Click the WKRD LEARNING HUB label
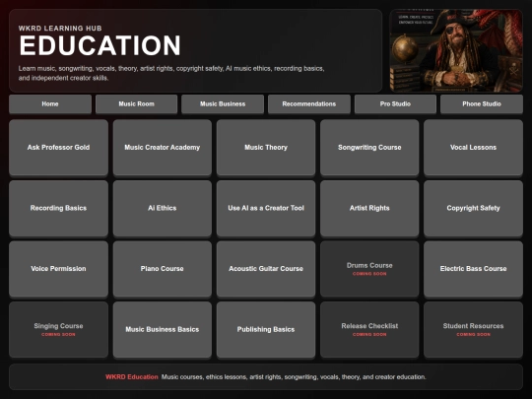The width and height of the screenshot is (532, 399). pos(60,29)
